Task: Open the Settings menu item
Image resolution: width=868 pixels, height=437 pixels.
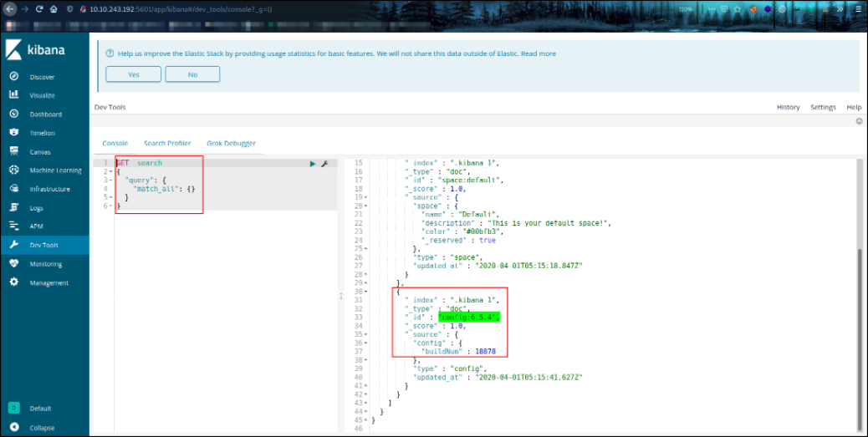Action: click(823, 107)
